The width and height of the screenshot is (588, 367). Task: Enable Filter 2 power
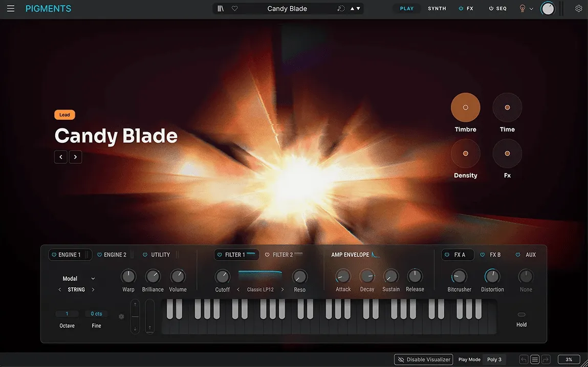[x=267, y=255]
